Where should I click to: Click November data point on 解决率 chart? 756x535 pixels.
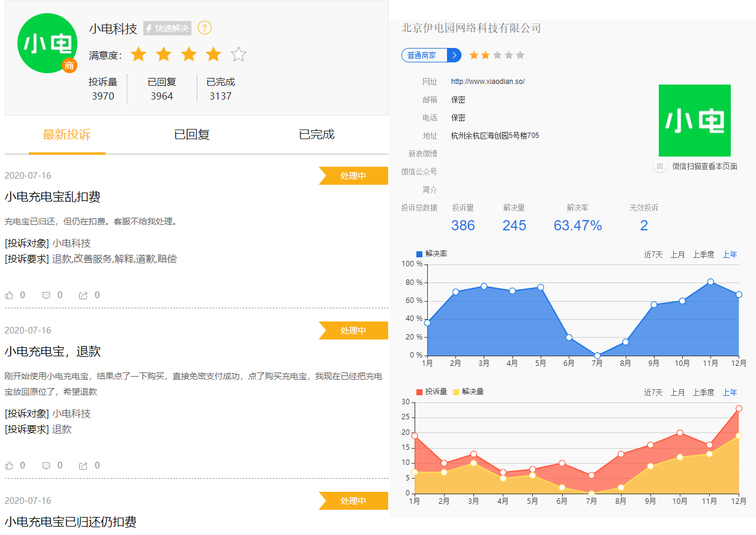710,281
